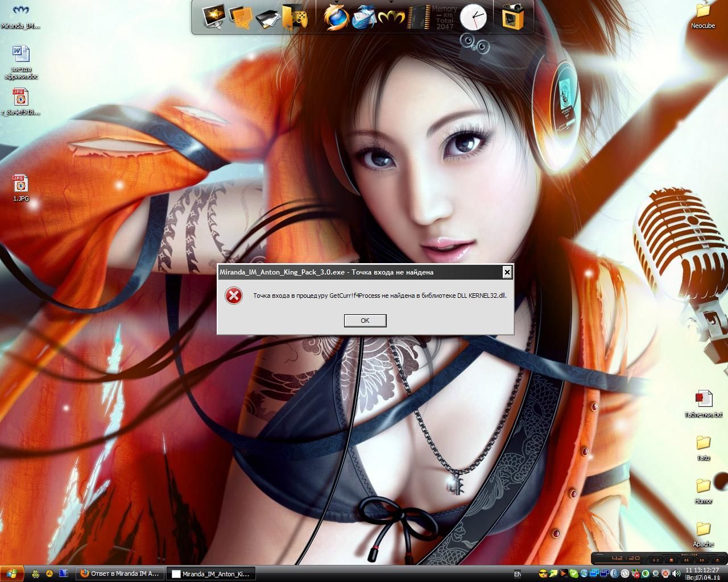Viewport: 728px width, 582px height.
Task: Launch Miranda IM from the top dock
Action: pyautogui.click(x=391, y=18)
